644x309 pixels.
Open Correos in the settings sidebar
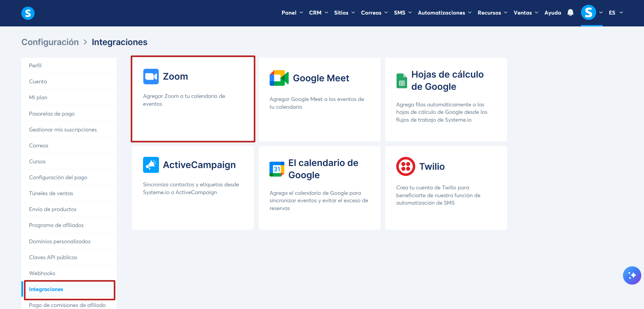[69, 146]
